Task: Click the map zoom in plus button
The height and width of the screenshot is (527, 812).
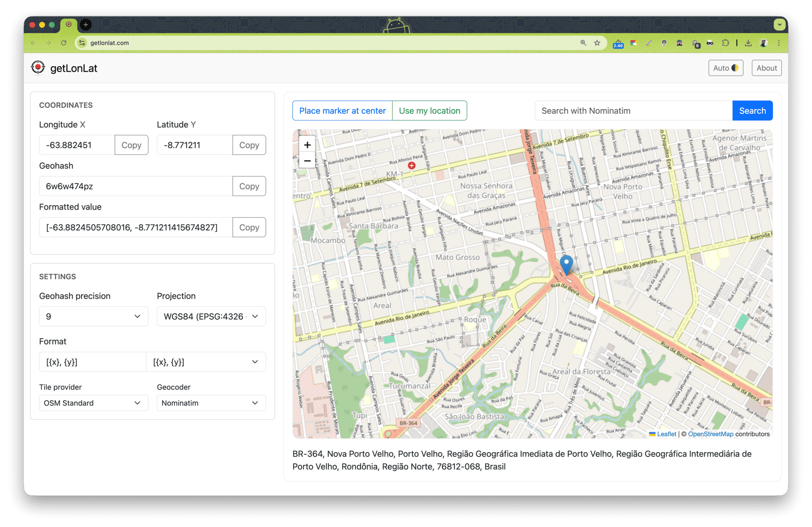Action: 307,145
